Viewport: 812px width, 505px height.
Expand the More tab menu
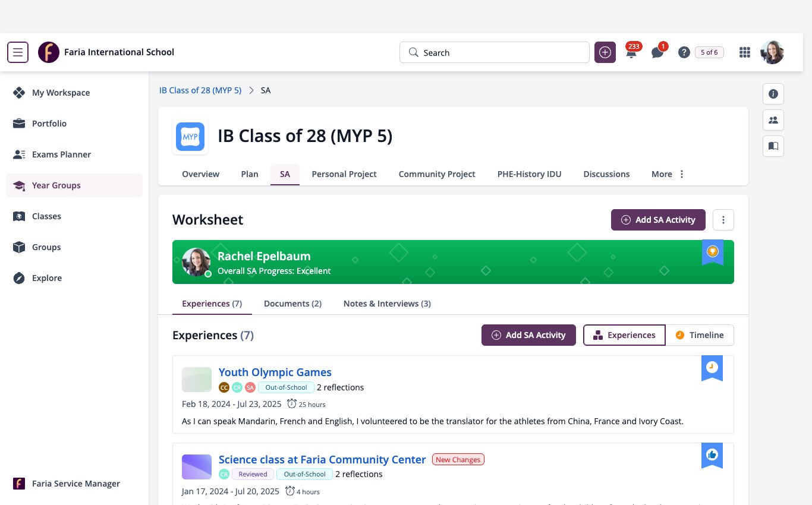click(668, 174)
